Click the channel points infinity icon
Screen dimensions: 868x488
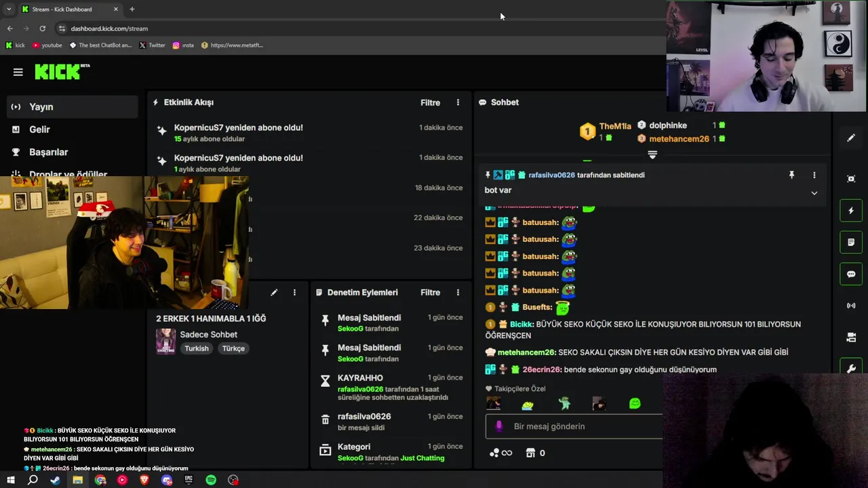[x=500, y=453]
